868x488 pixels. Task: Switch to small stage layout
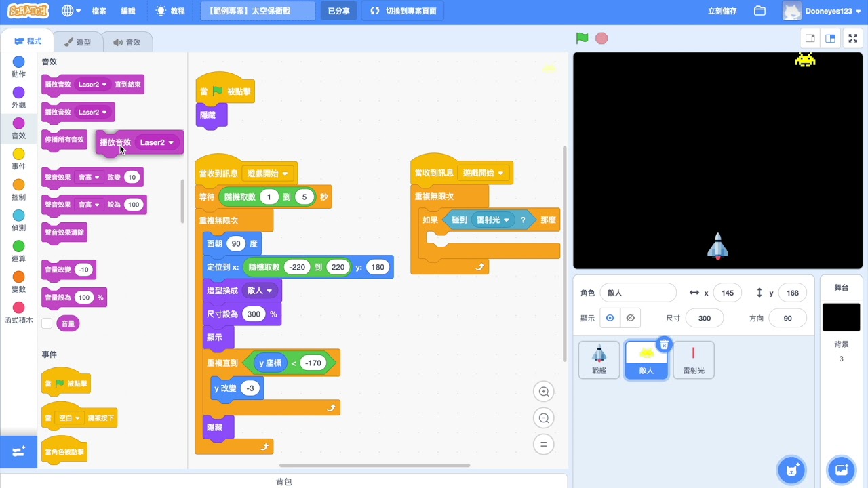click(x=810, y=39)
